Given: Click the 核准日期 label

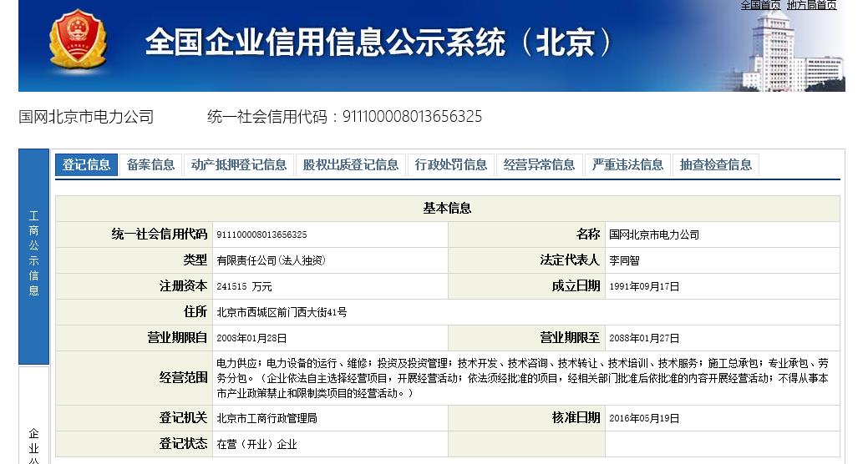Looking at the screenshot, I should point(576,418).
